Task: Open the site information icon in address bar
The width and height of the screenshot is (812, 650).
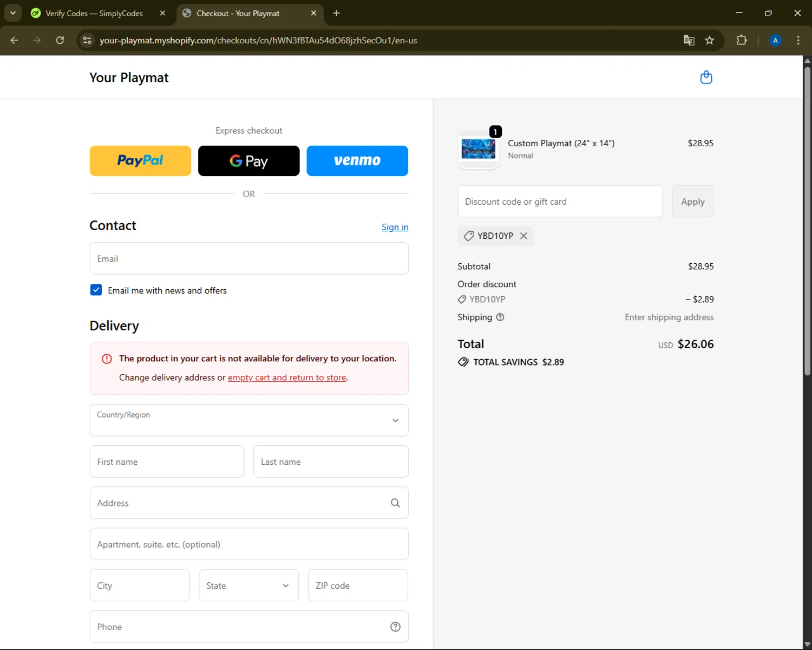Action: point(87,40)
